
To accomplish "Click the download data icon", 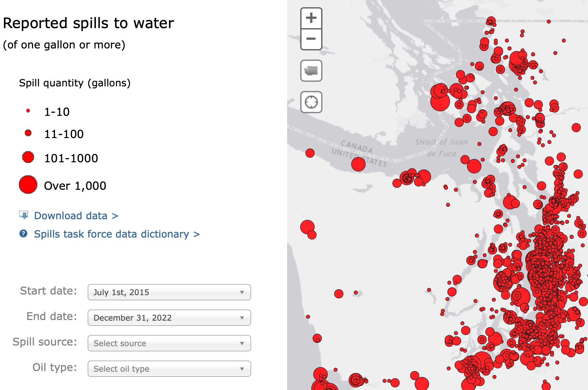I will tap(24, 215).
